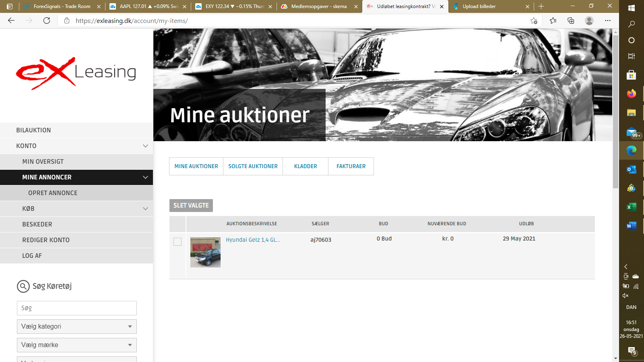644x362 pixels.
Task: Expand the KØB submenu chevron
Action: [x=145, y=209]
